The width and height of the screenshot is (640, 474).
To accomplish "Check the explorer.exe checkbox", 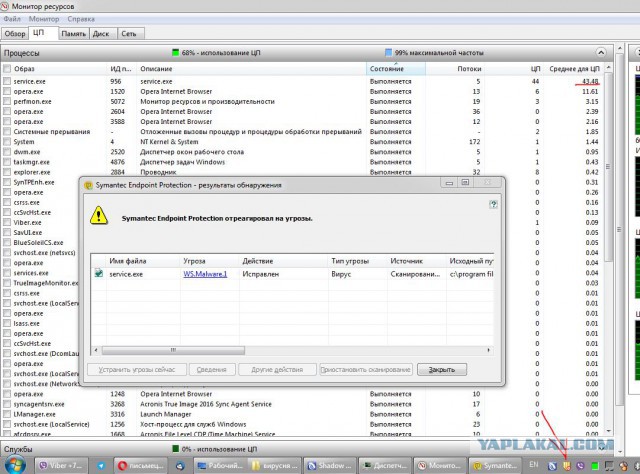I will click(x=7, y=172).
